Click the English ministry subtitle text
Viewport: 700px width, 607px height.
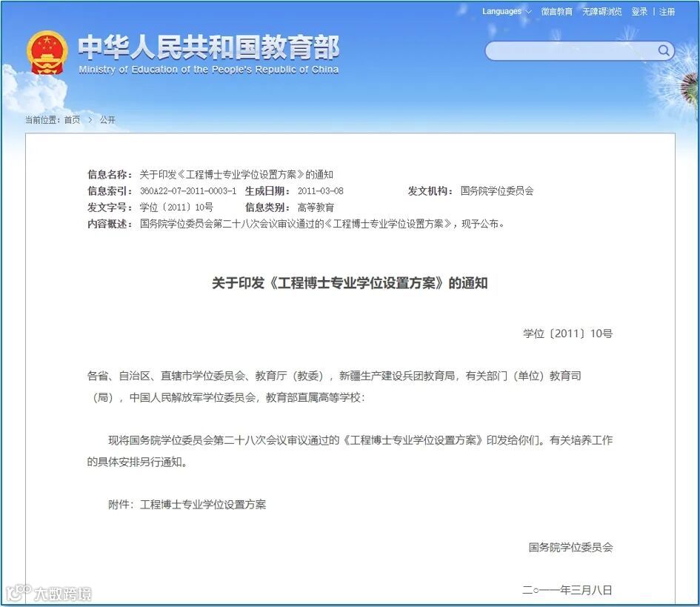click(x=208, y=69)
